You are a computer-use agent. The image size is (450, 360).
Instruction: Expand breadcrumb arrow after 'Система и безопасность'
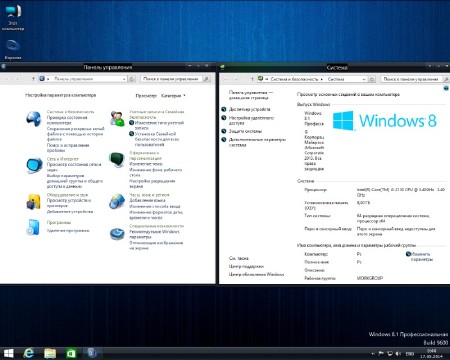click(x=322, y=79)
